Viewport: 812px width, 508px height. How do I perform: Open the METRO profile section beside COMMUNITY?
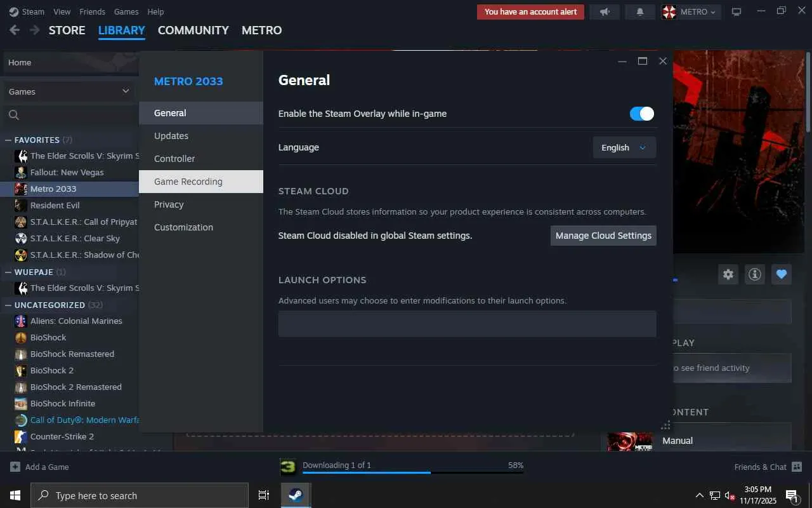pos(261,30)
